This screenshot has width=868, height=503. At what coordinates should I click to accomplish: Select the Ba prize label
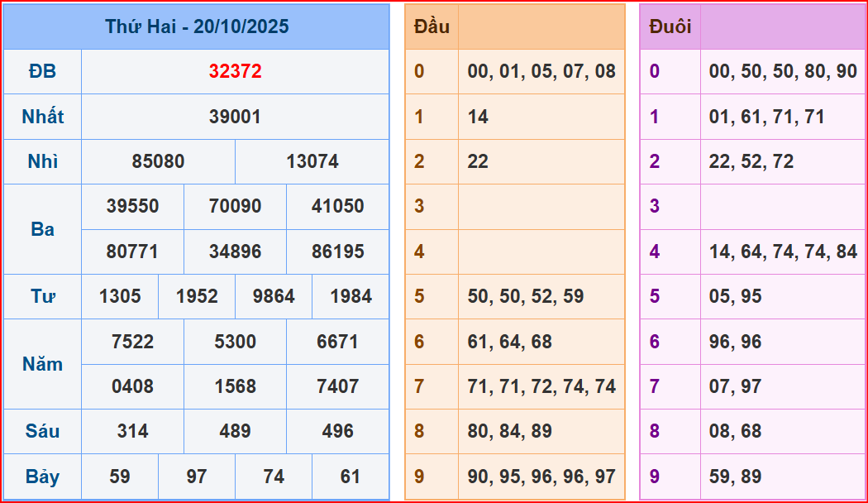coord(43,229)
